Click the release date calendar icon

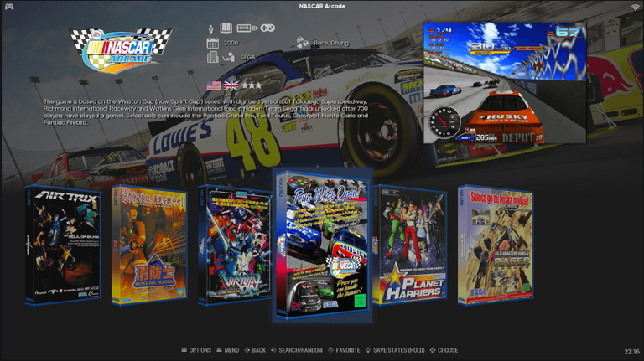(x=212, y=43)
